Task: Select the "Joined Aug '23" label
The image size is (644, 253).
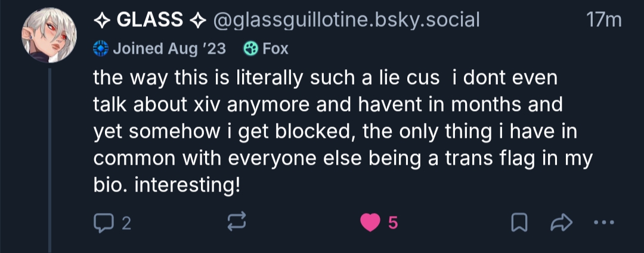Action: coord(169,49)
